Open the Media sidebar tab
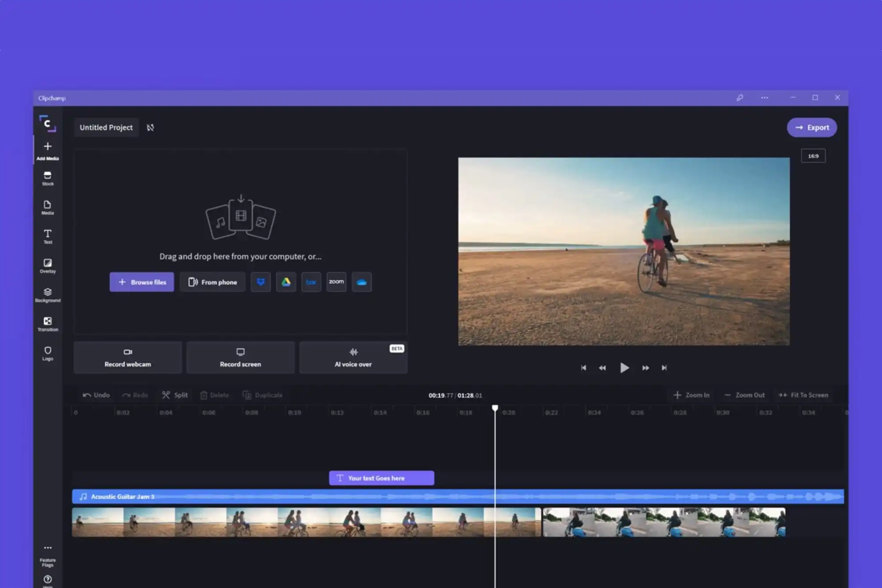 (x=48, y=207)
